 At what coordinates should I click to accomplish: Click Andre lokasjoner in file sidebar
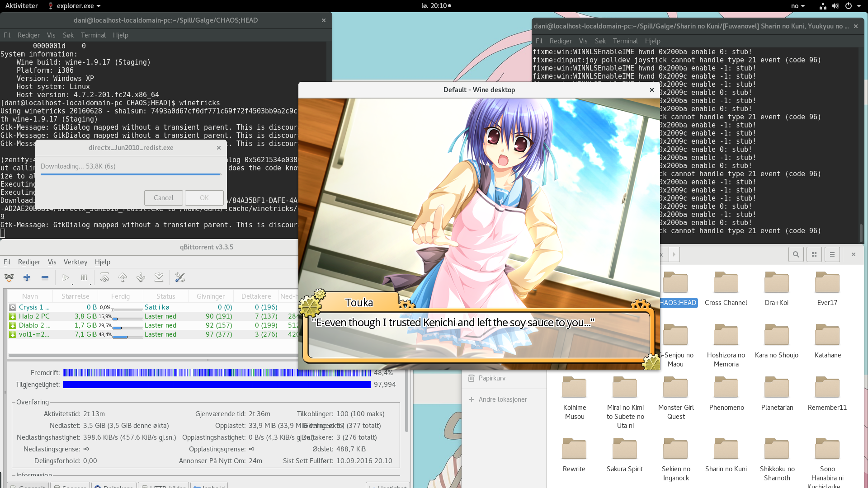(x=502, y=399)
